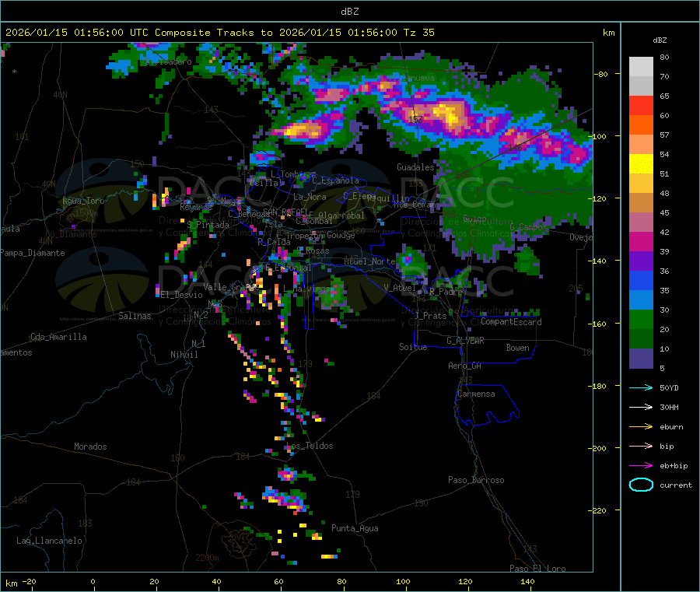Click the Punta_Agua place label
700x592 pixels.
coord(355,528)
